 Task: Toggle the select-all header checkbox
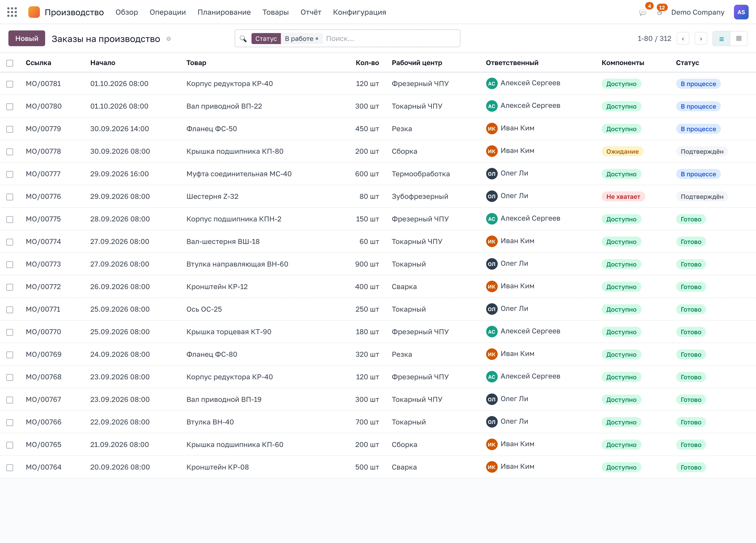point(10,63)
